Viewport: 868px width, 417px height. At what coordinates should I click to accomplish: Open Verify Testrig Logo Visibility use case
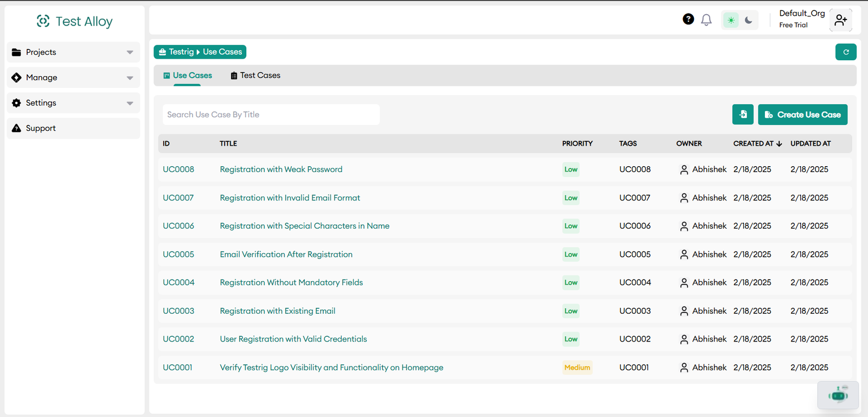click(x=331, y=368)
